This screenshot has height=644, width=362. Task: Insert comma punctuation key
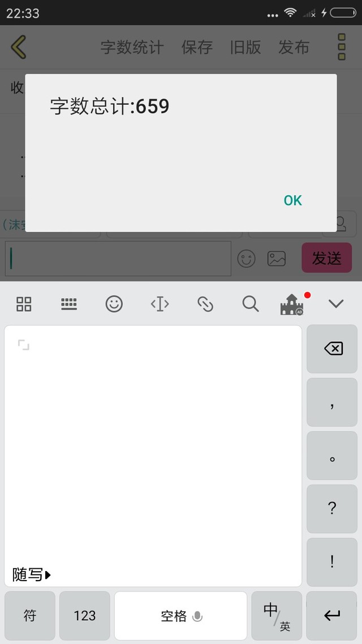point(332,402)
